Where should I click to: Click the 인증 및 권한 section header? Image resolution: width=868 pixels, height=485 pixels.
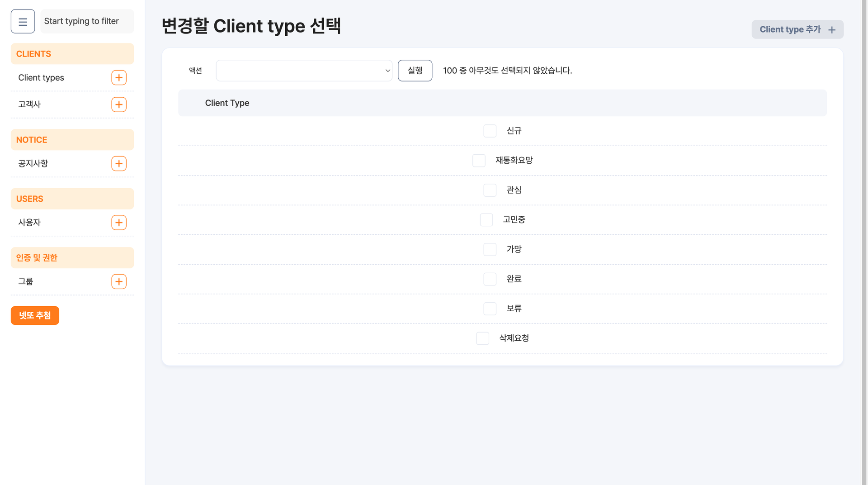point(72,257)
